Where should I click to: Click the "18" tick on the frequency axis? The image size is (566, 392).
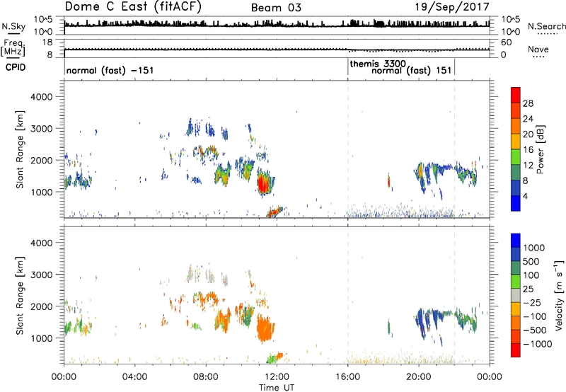47,42
